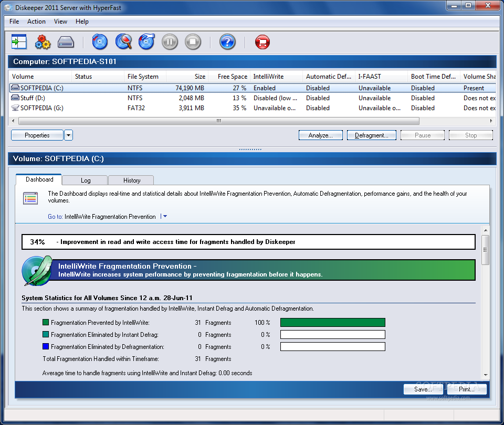
Task: Click the volume properties drive icon
Action: click(x=66, y=42)
